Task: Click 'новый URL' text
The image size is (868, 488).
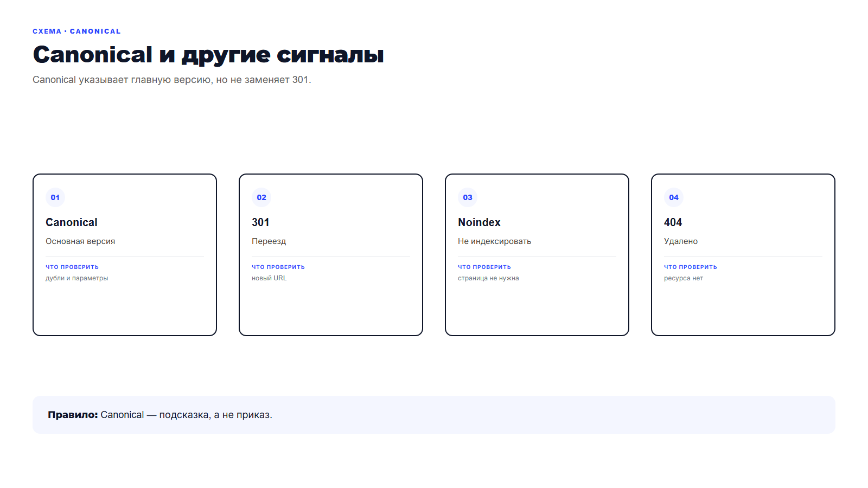Action: tap(269, 278)
